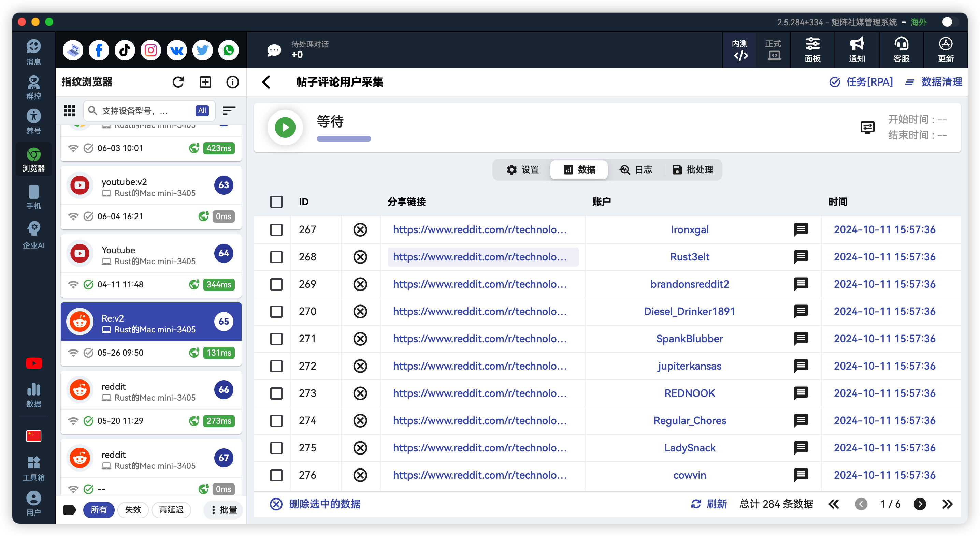Open the 企业AI sidebar section
This screenshot has height=536, width=980.
point(33,235)
